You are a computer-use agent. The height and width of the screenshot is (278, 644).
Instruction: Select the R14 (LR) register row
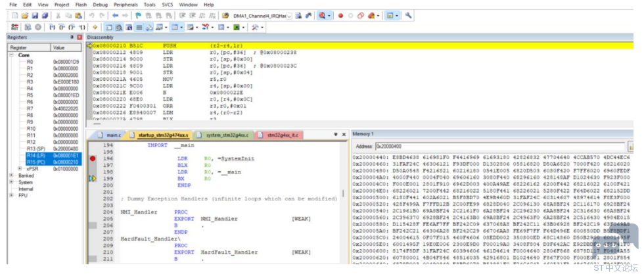click(53, 155)
